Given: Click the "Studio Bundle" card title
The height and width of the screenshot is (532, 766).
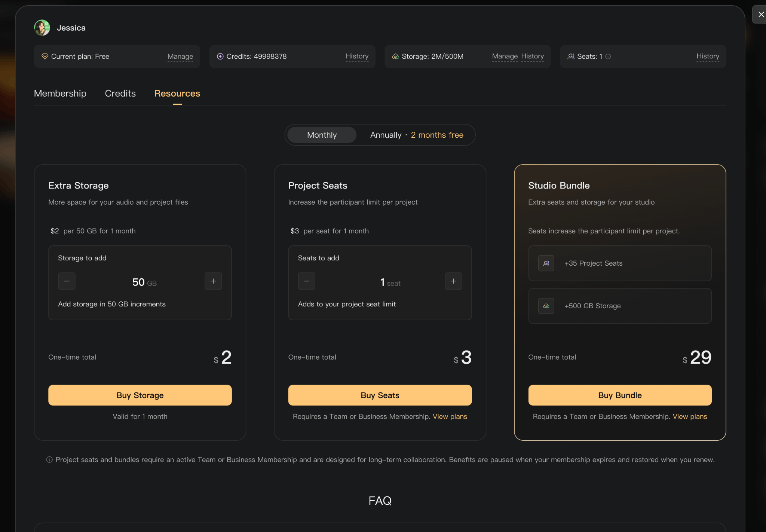Looking at the screenshot, I should pyautogui.click(x=559, y=186).
